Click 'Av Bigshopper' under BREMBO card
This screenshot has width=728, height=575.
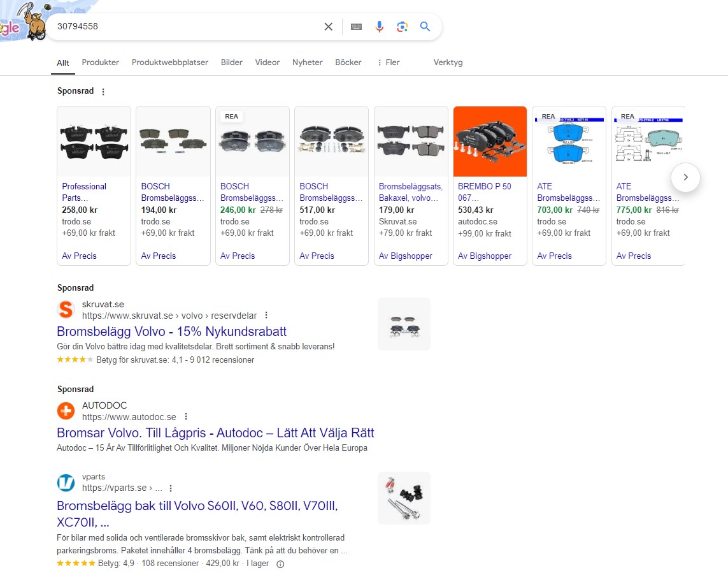pyautogui.click(x=485, y=256)
